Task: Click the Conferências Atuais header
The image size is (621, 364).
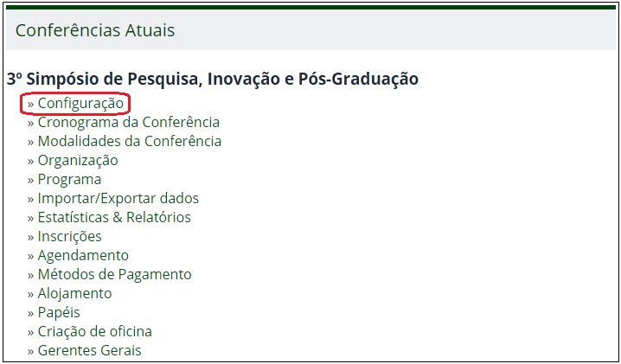Action: 95,31
